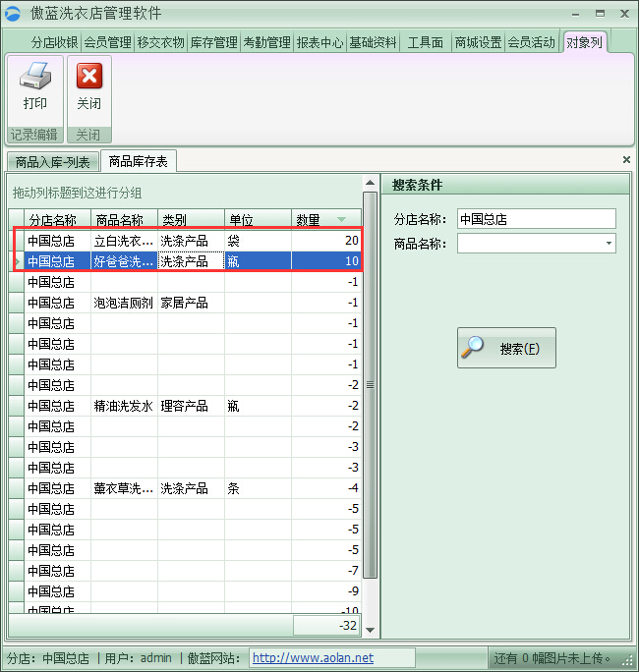Click the 搜索条件 panel header

505,185
